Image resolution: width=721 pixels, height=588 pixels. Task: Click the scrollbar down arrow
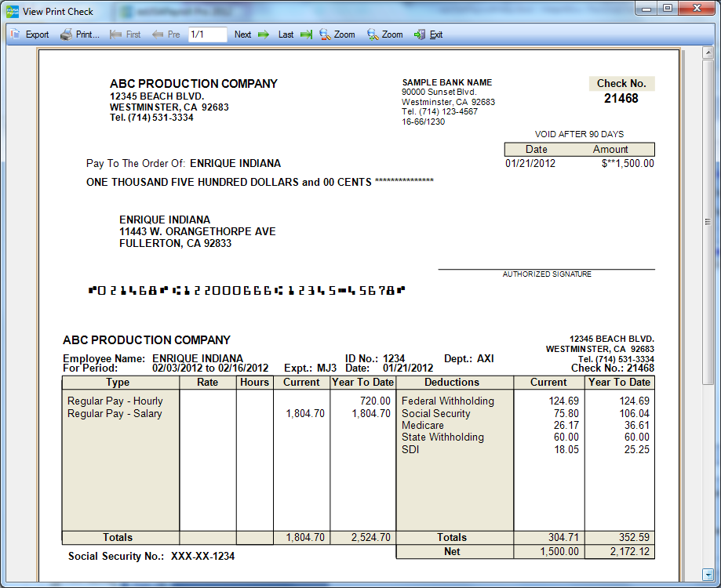click(x=708, y=573)
